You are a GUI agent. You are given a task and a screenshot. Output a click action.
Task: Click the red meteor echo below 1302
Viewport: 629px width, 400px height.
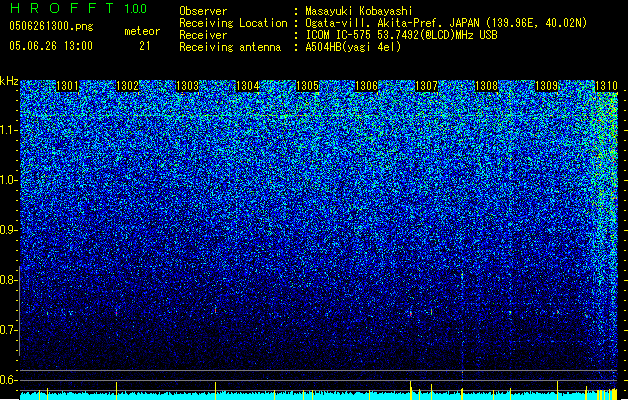[117, 312]
